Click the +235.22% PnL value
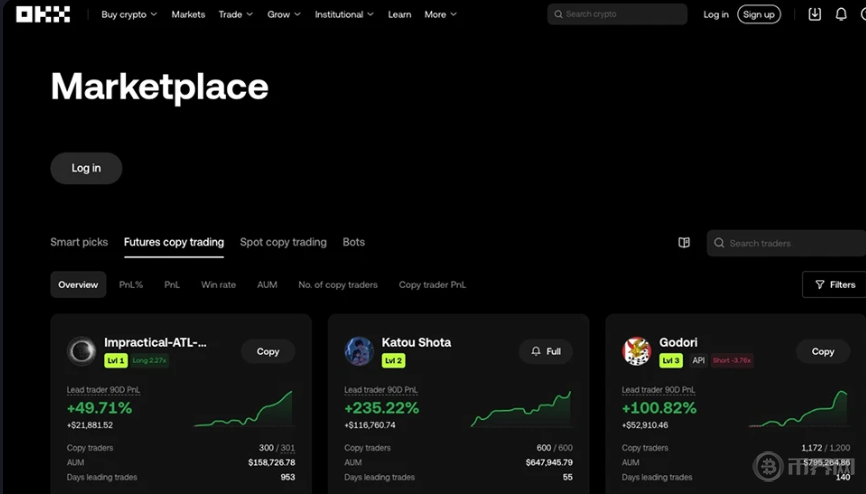The image size is (866, 494). tap(382, 408)
